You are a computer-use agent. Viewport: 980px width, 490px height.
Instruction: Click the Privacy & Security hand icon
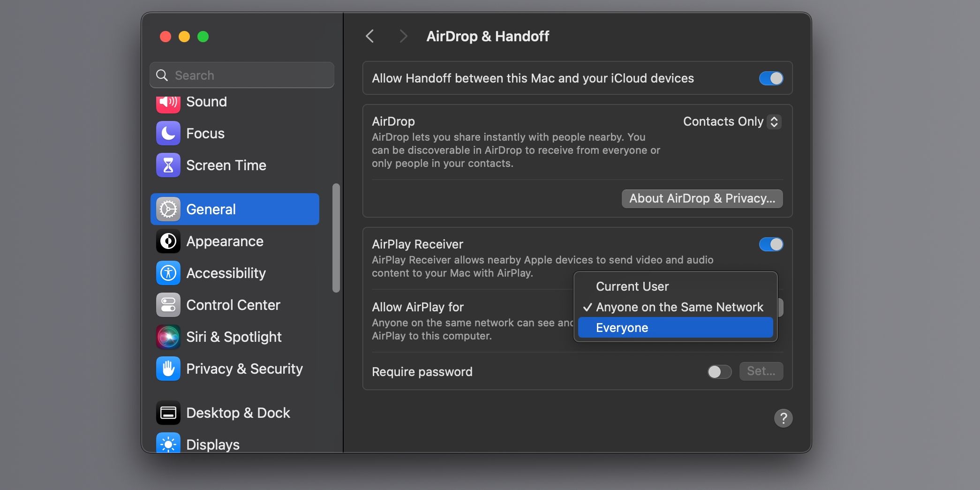pyautogui.click(x=167, y=369)
